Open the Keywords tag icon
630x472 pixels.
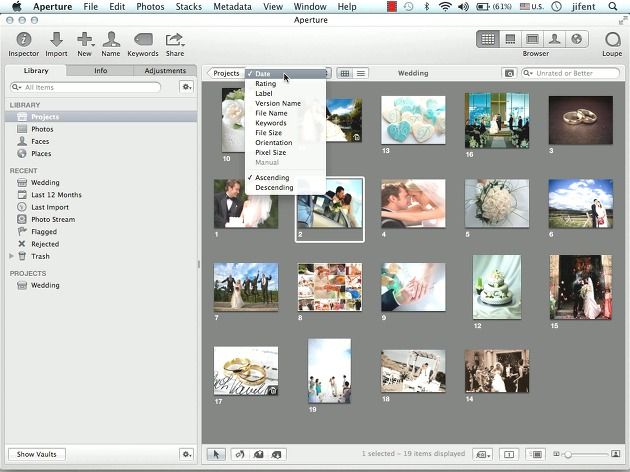tap(143, 39)
